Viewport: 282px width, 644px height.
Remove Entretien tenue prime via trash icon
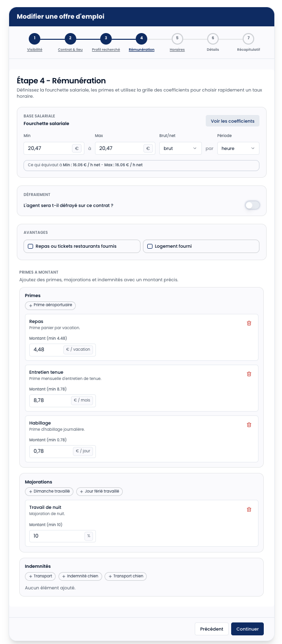pos(249,374)
